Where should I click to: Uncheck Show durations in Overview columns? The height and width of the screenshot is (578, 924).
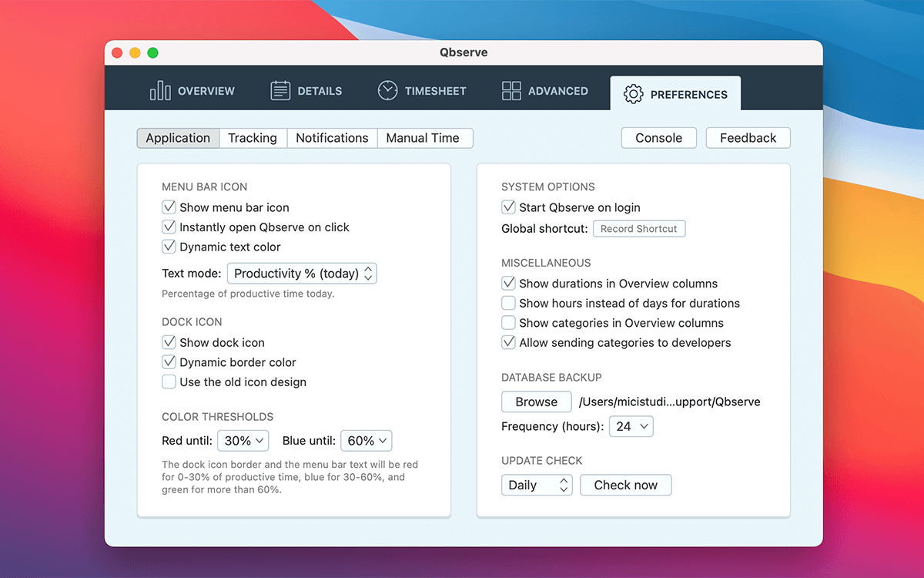pos(508,284)
